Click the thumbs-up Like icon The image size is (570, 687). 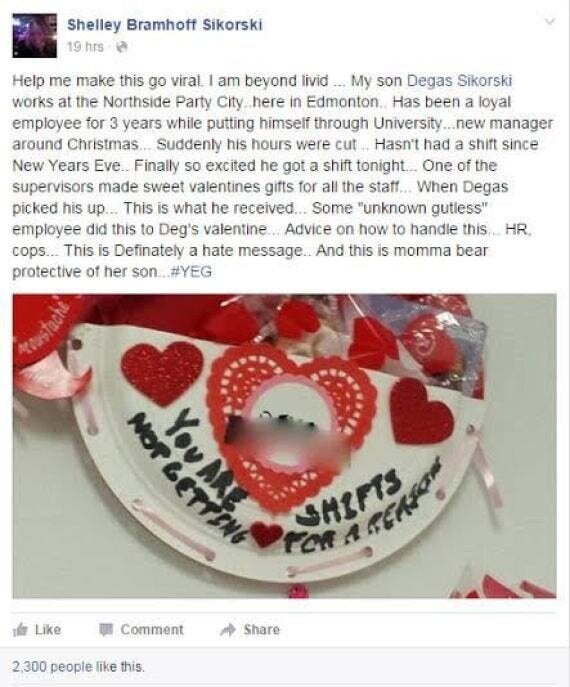[20, 630]
